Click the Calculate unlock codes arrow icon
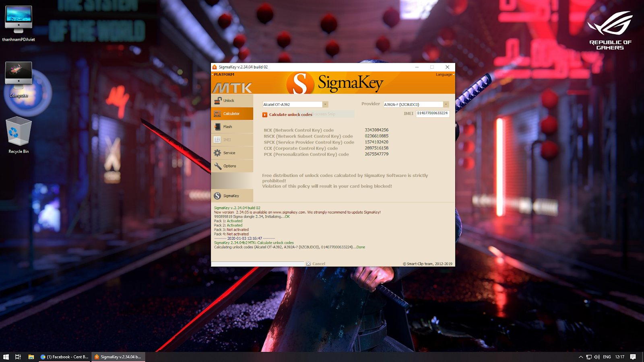The image size is (644, 362). click(x=265, y=115)
